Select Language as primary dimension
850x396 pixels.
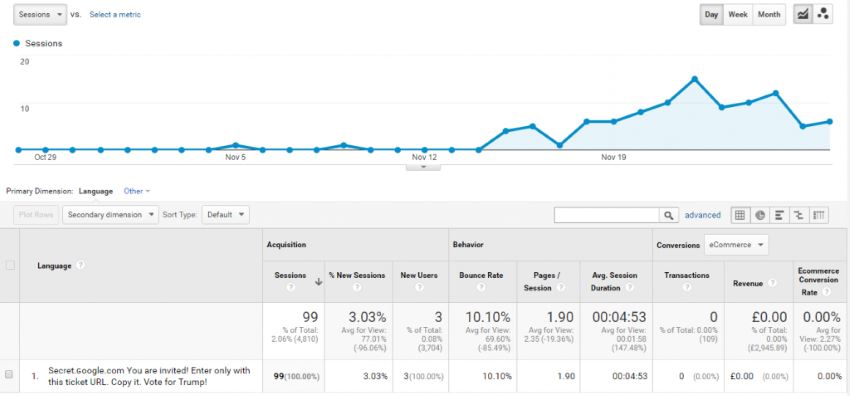[x=95, y=191]
